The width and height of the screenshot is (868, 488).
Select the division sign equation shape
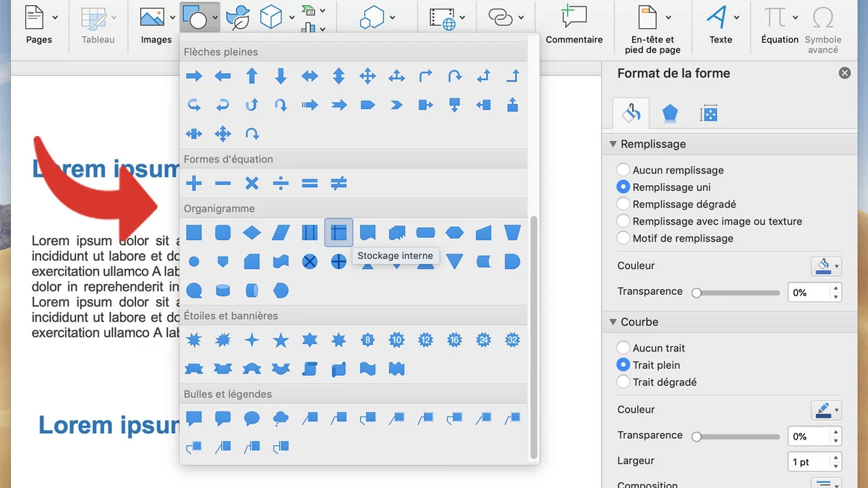[281, 184]
